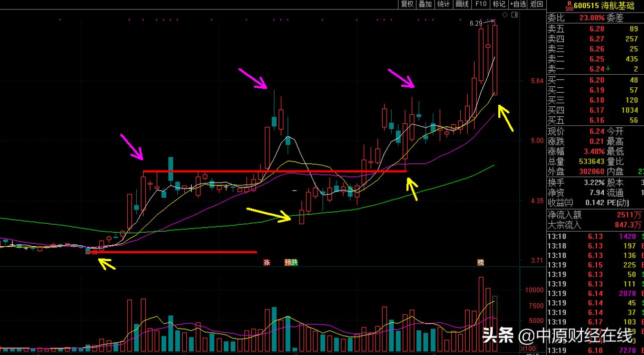Viewport: 644px width, 355px height.
Task: Click the 6.29 high price label
Action: [x=476, y=23]
